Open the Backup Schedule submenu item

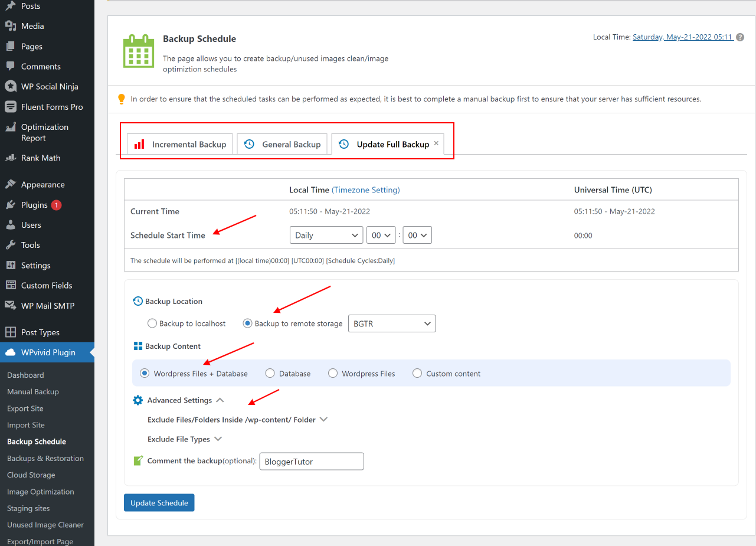tap(37, 442)
